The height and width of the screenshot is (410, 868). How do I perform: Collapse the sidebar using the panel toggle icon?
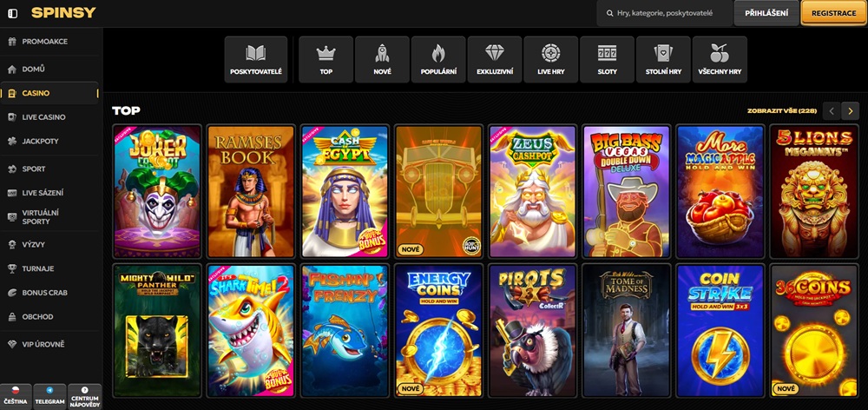coord(13,13)
